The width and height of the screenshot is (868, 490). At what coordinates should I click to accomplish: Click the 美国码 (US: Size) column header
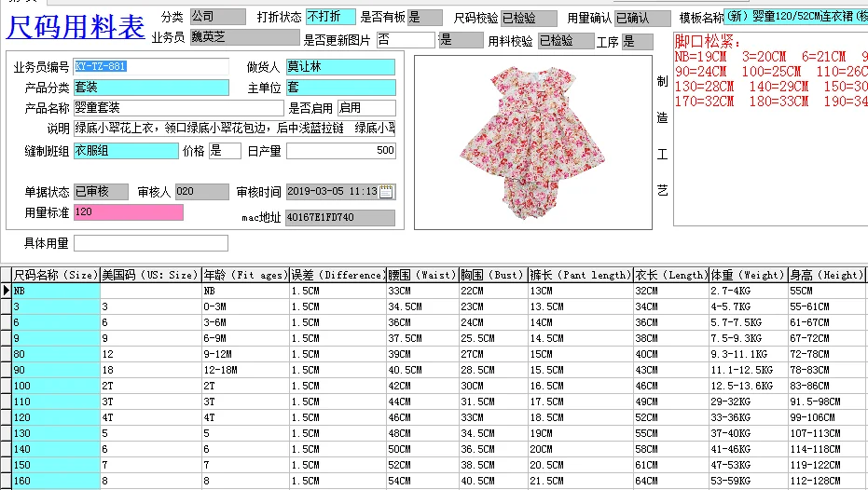151,275
